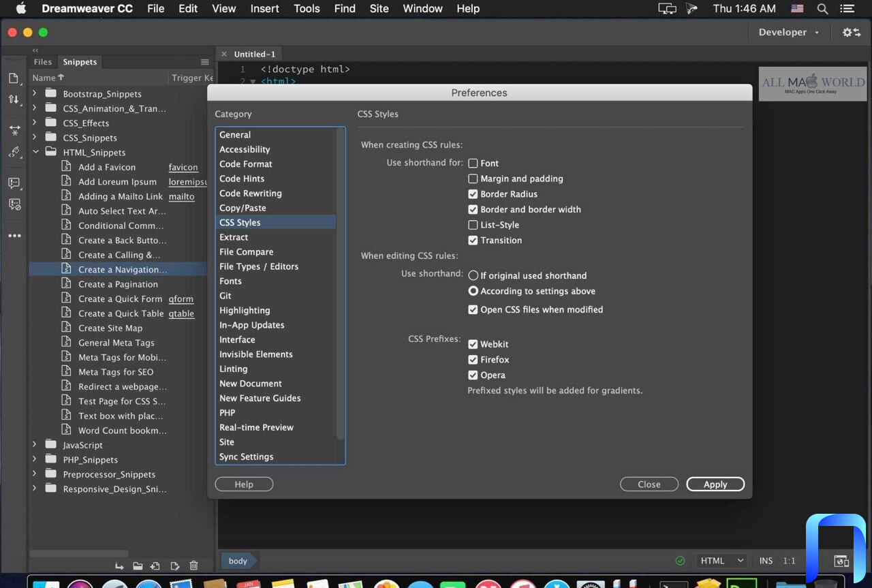This screenshot has width=872, height=588.
Task: Click the Help button in Preferences
Action: (244, 484)
